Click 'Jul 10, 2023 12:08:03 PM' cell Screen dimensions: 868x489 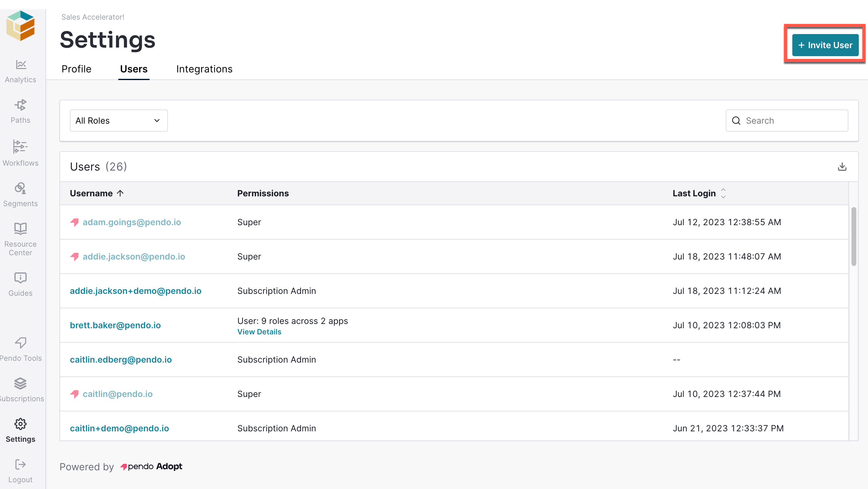tap(727, 325)
